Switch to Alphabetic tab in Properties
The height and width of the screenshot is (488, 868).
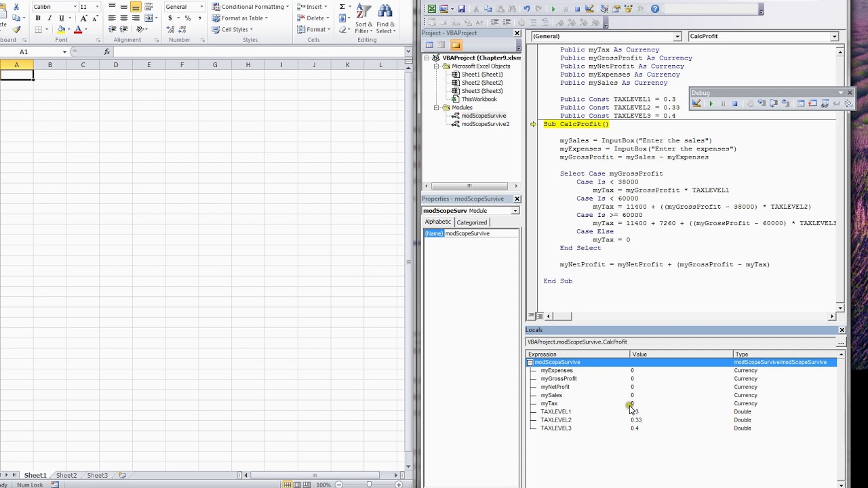tap(437, 222)
